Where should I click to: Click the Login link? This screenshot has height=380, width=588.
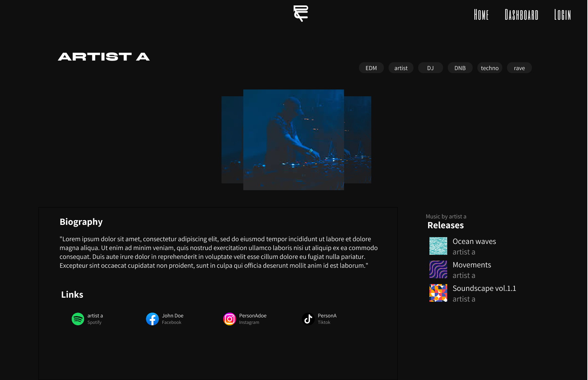[x=562, y=15]
